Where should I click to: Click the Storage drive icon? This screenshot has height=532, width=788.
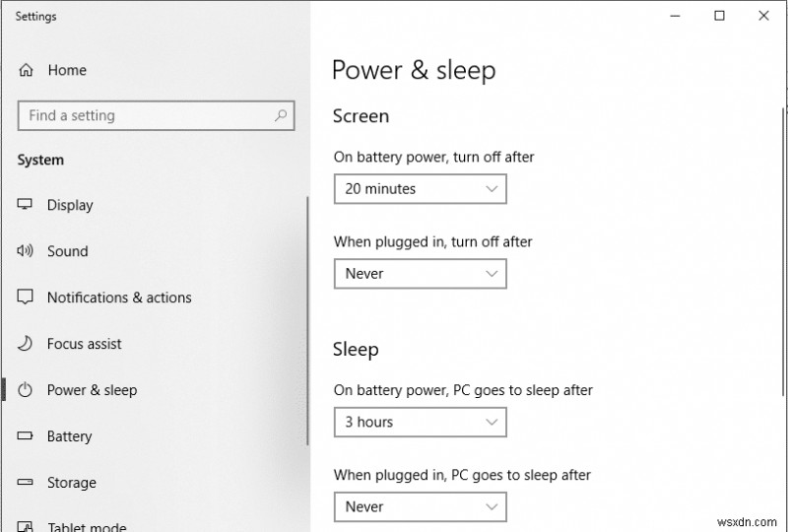point(26,483)
